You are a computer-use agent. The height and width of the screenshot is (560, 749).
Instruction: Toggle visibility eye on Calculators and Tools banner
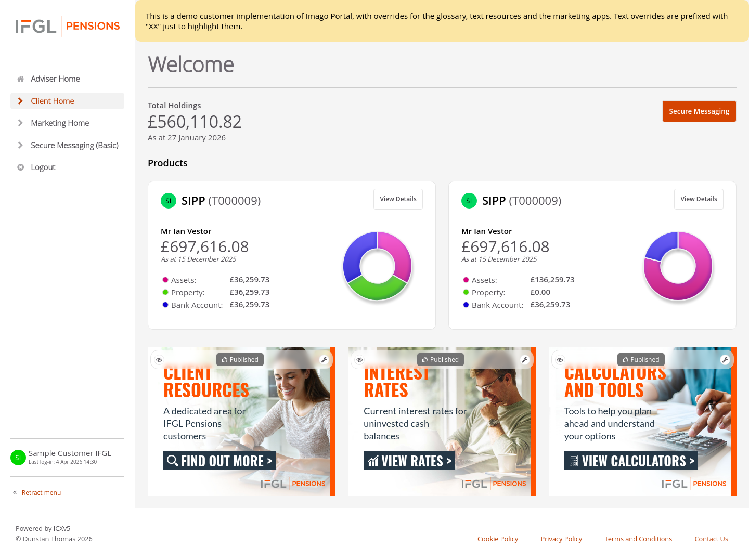pos(560,360)
